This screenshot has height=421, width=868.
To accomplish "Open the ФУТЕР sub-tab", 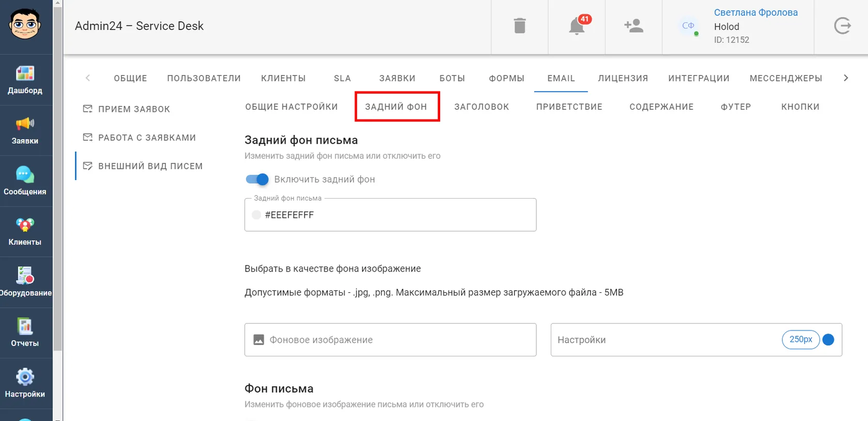I will coord(736,107).
